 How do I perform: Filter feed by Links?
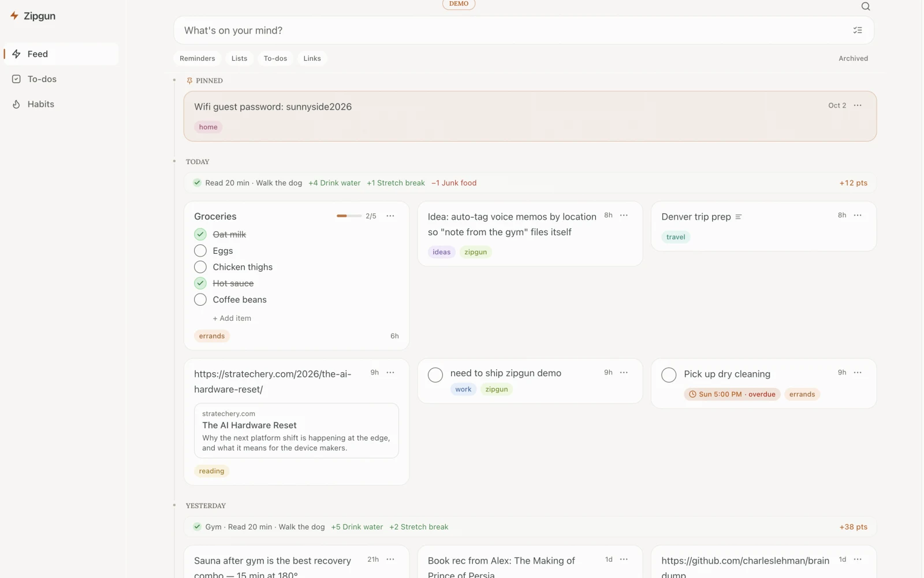(x=312, y=58)
